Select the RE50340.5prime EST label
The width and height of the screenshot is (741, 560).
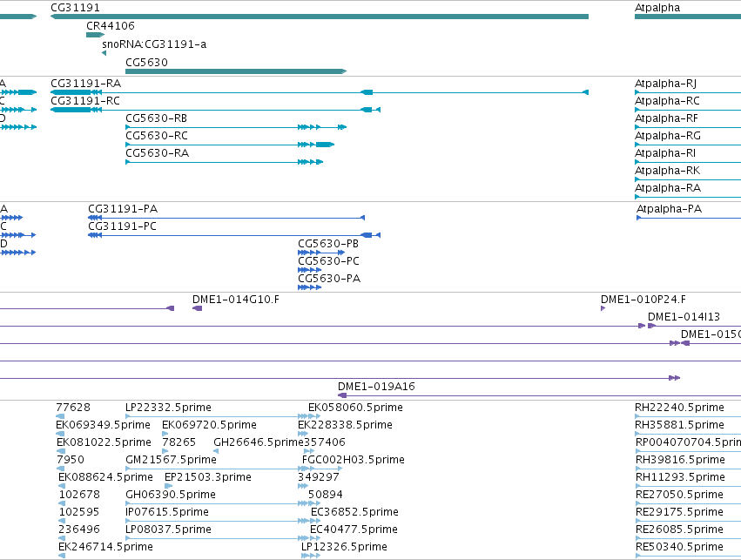click(679, 547)
